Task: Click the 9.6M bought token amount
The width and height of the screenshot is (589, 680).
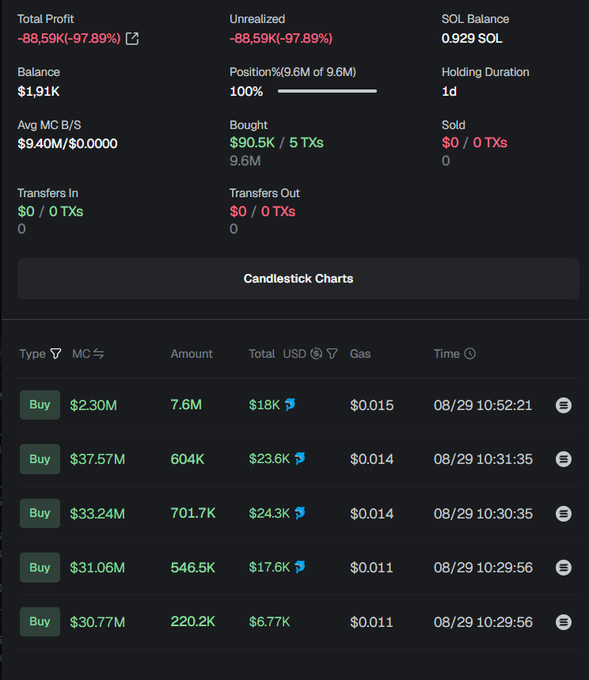Action: coord(245,161)
